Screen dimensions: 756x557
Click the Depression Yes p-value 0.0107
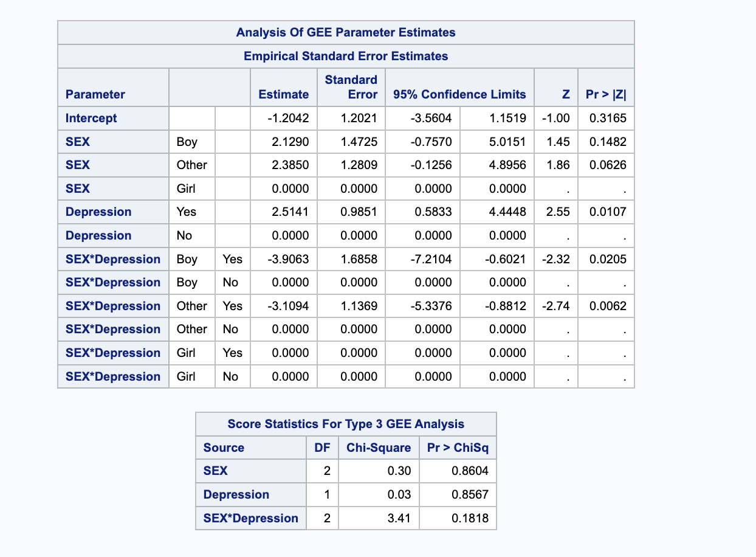608,212
